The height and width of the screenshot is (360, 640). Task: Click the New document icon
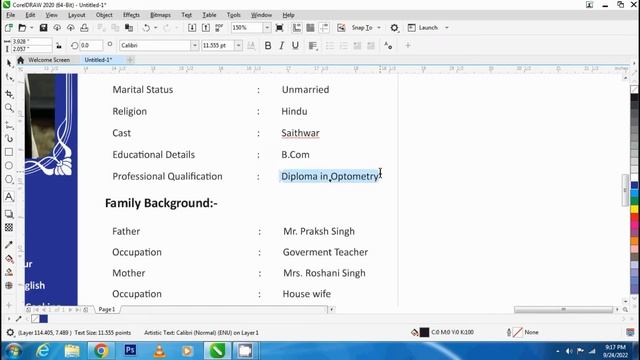tap(9, 28)
